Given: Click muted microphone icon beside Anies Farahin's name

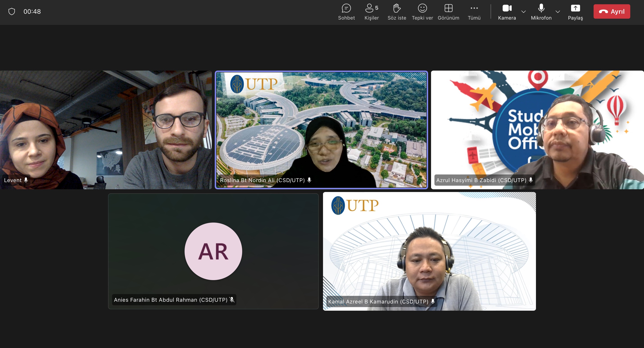Looking at the screenshot, I should [x=232, y=300].
